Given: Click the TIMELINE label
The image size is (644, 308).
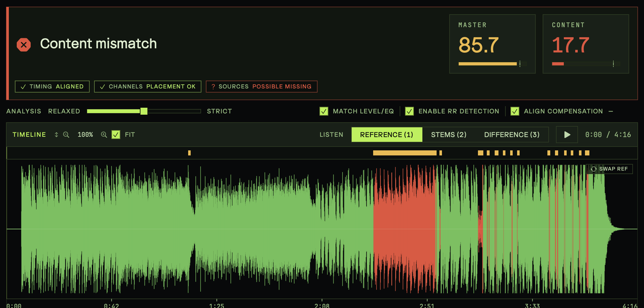Looking at the screenshot, I should 29,135.
